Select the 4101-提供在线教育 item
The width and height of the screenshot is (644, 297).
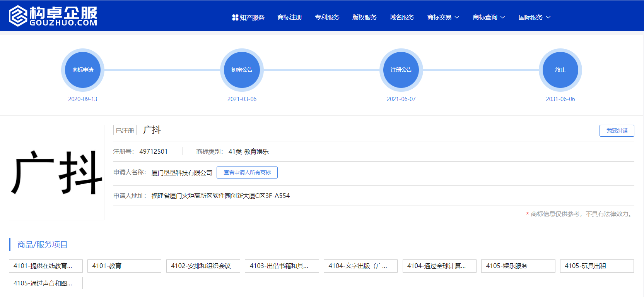click(x=46, y=266)
